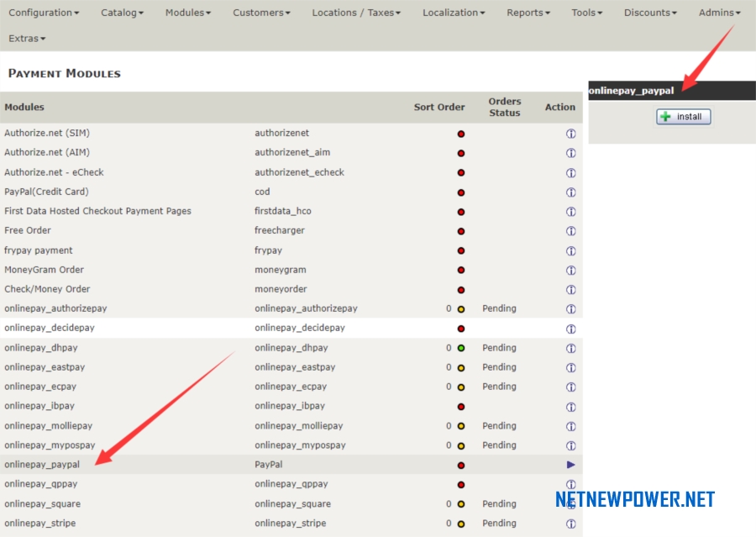
Task: Click Pending status in onlinepay_molliepay row
Action: tap(499, 425)
